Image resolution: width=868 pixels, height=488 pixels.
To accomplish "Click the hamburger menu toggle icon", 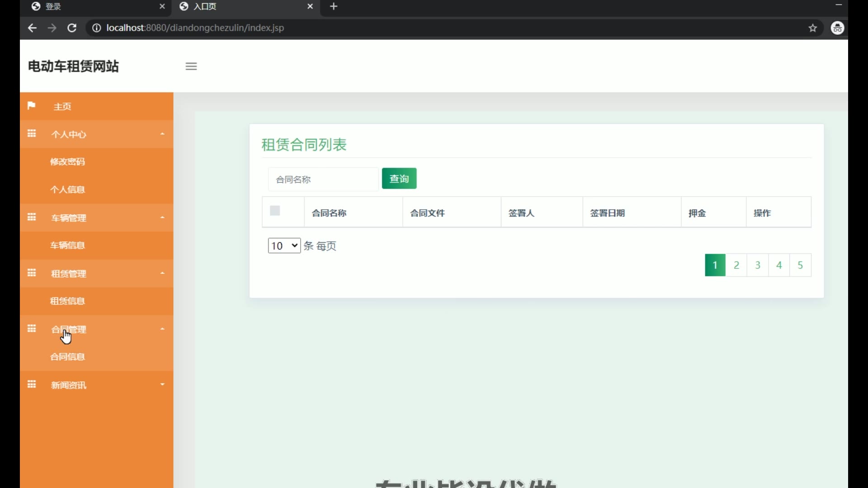I will (x=191, y=66).
